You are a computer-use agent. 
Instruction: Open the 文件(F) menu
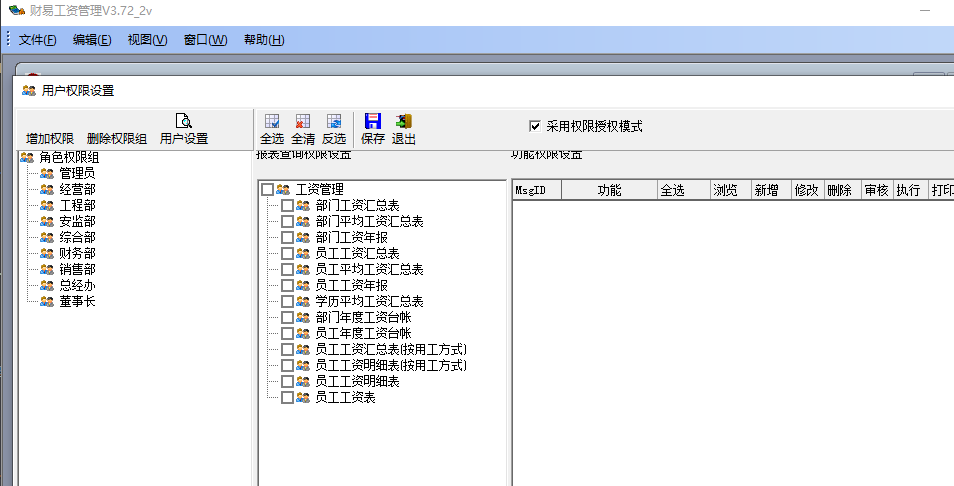38,40
